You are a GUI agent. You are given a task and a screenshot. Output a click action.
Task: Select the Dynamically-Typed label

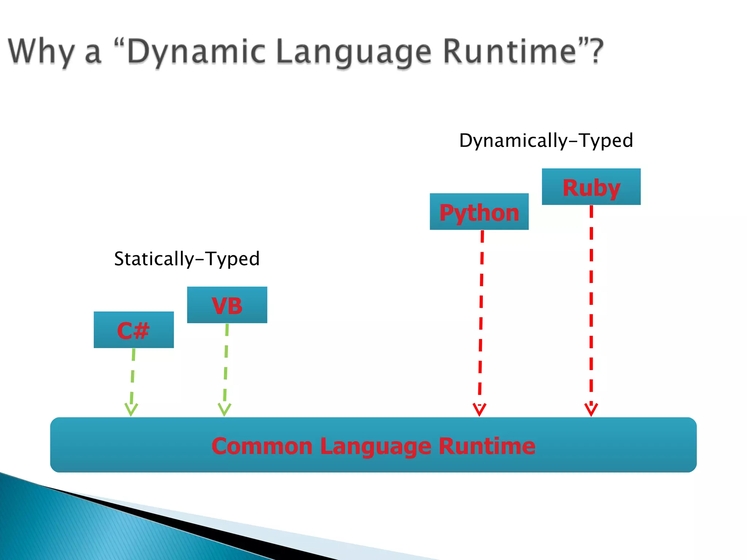pyautogui.click(x=546, y=141)
